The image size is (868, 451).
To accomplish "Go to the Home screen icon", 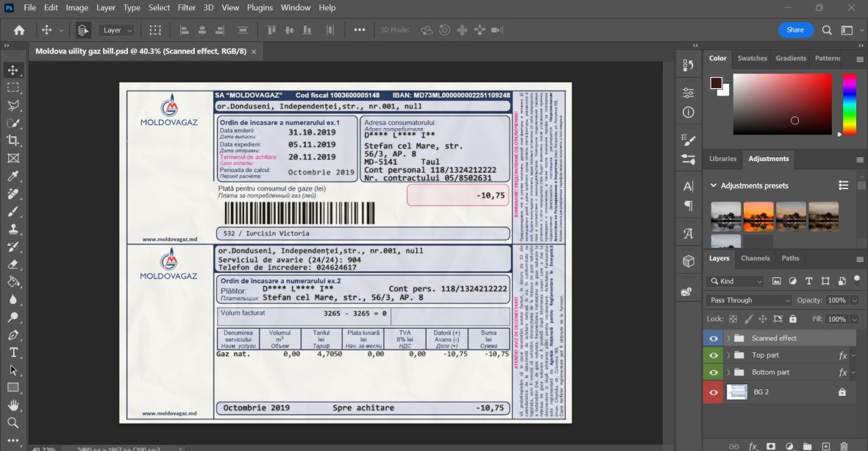I will click(19, 30).
